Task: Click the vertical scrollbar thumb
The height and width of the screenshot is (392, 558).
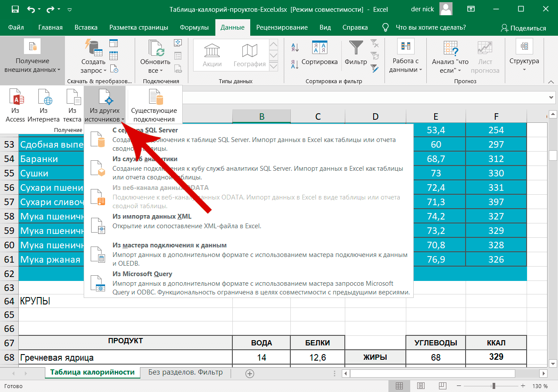Action: 553,155
